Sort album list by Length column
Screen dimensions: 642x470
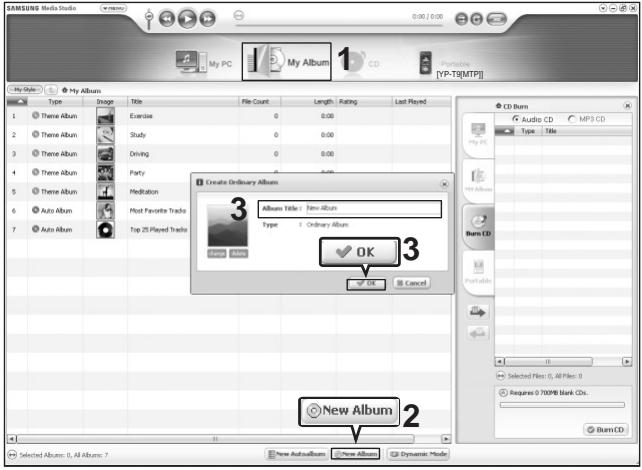(x=308, y=102)
